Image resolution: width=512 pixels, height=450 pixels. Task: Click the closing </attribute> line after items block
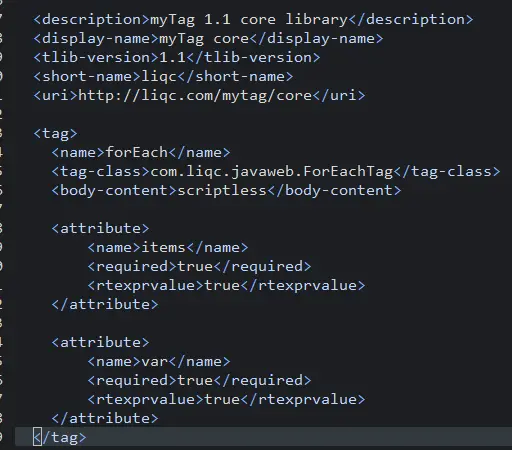click(x=105, y=304)
